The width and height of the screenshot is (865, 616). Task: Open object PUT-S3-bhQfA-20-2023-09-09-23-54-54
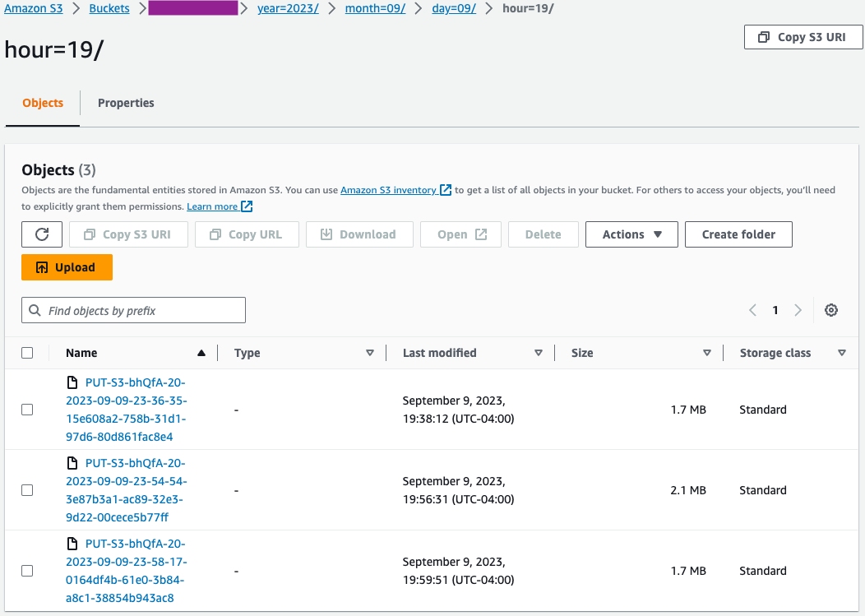click(127, 490)
